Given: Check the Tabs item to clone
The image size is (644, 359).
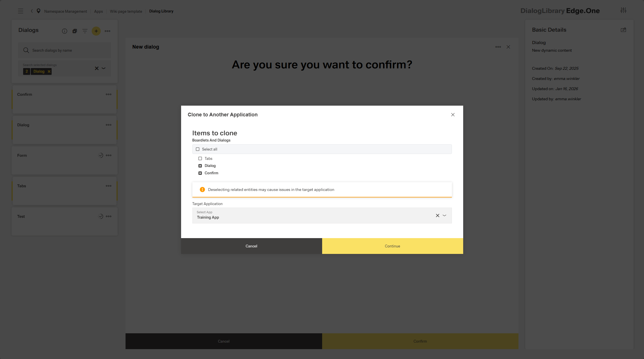Looking at the screenshot, I should (x=200, y=158).
